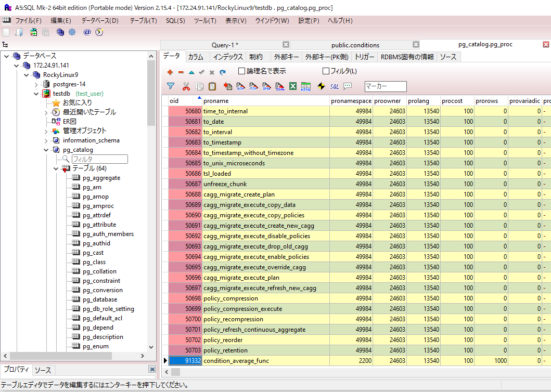Viewport: 551px width, 392px height.
Task: Add a row with the orange plus icon
Action: 170,72
